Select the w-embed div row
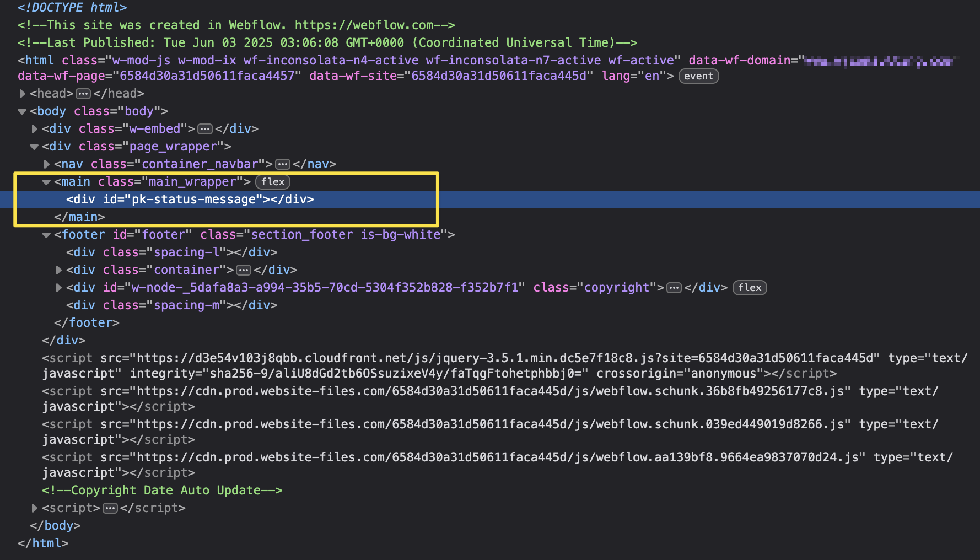 pyautogui.click(x=150, y=129)
